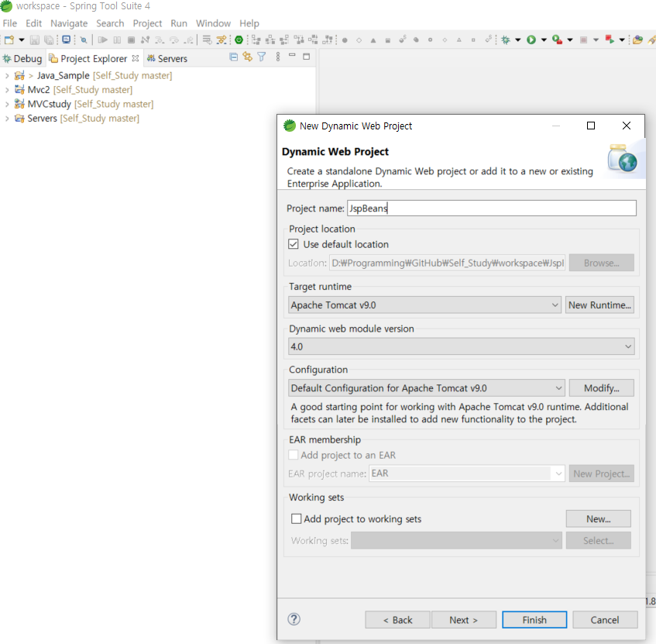Click the Run Last Tool (coverage) icon
Viewport: 656px width, 644px height.
click(x=557, y=40)
